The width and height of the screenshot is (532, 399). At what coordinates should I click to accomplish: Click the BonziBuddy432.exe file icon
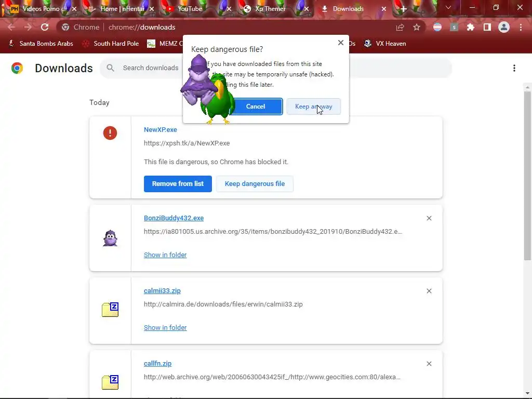click(110, 238)
